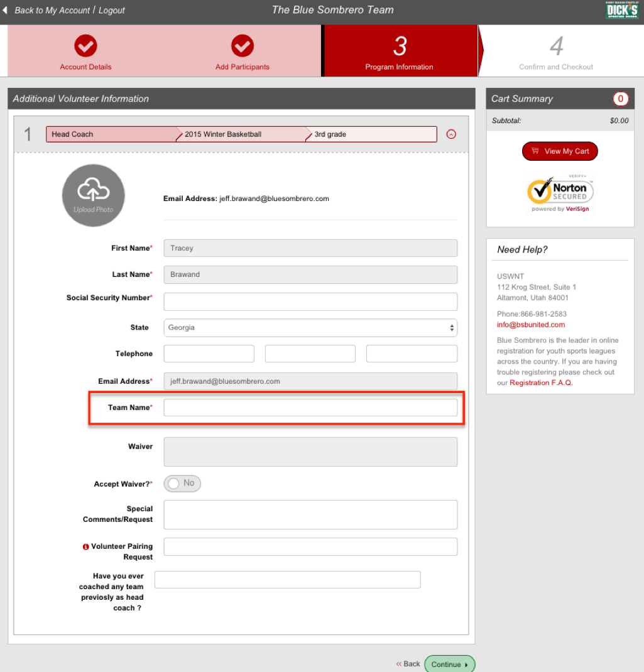Toggle the Accept Waiver switch
The width and height of the screenshot is (644, 672).
pos(182,484)
